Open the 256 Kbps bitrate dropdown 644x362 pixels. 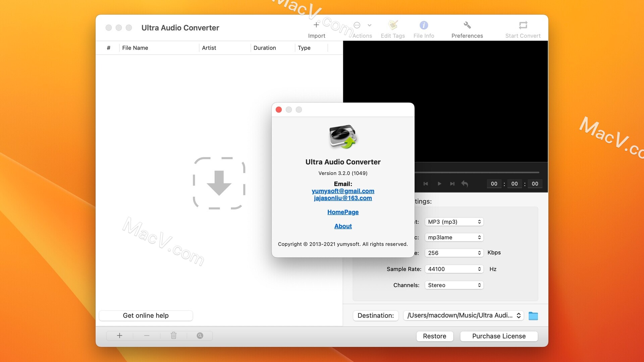point(454,253)
